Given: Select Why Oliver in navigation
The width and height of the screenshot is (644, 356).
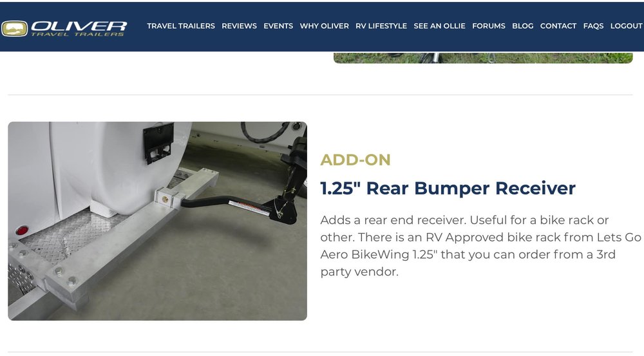Looking at the screenshot, I should tap(324, 26).
